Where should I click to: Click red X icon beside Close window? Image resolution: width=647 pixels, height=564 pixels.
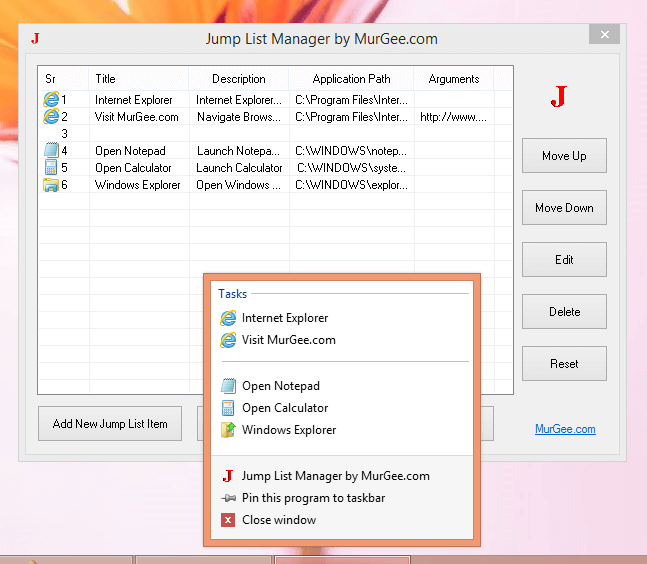pos(228,520)
